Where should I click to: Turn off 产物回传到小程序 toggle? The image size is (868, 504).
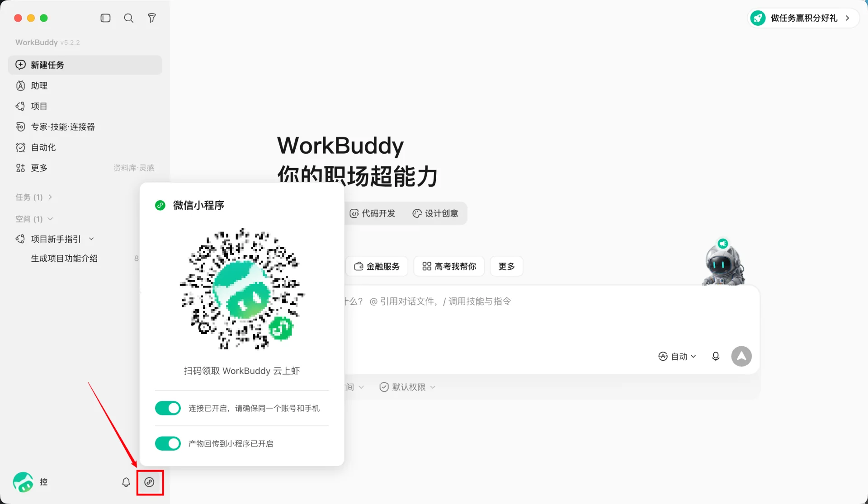coord(168,443)
